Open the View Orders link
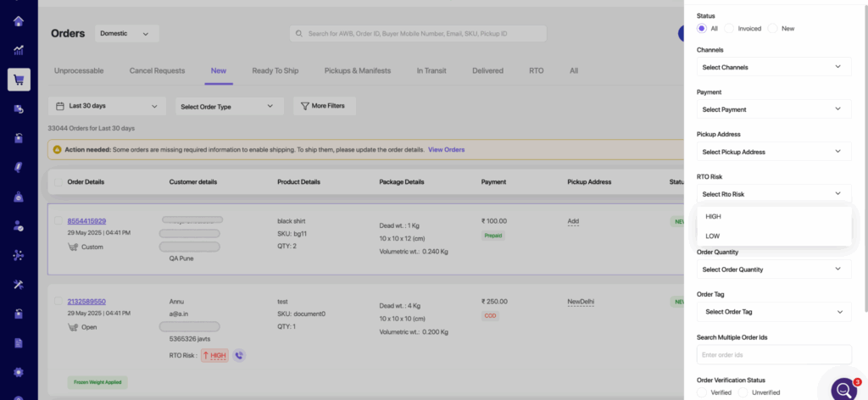868x400 pixels. [446, 150]
